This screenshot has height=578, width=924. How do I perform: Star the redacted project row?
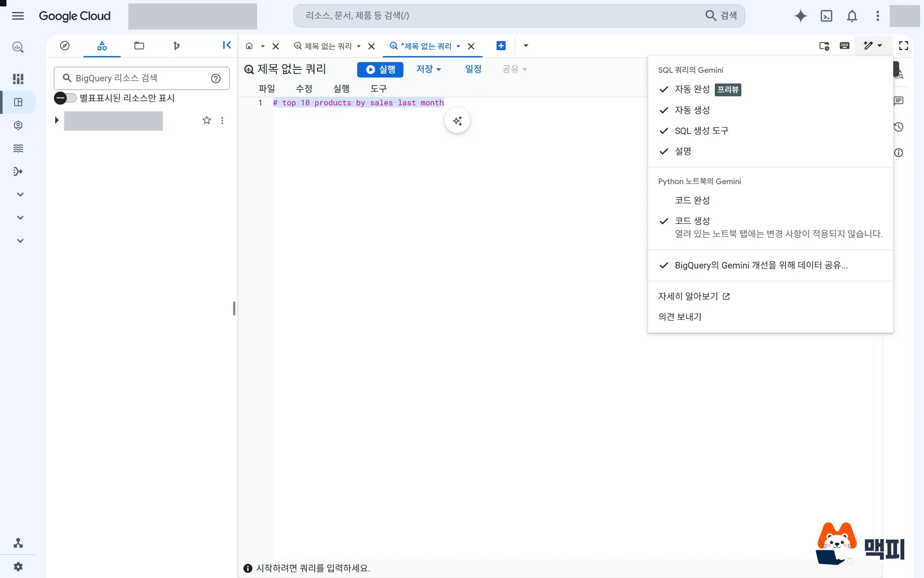tap(207, 120)
